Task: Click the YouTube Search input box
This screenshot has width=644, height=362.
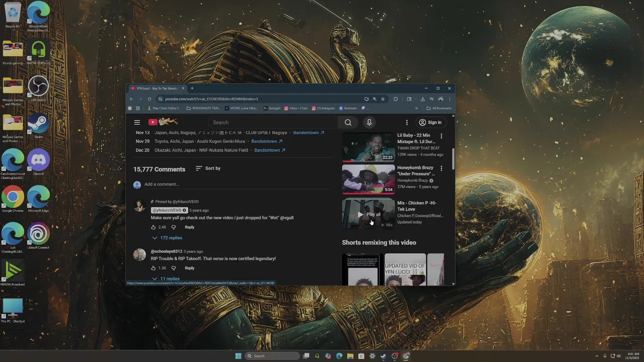Action: pyautogui.click(x=273, y=122)
